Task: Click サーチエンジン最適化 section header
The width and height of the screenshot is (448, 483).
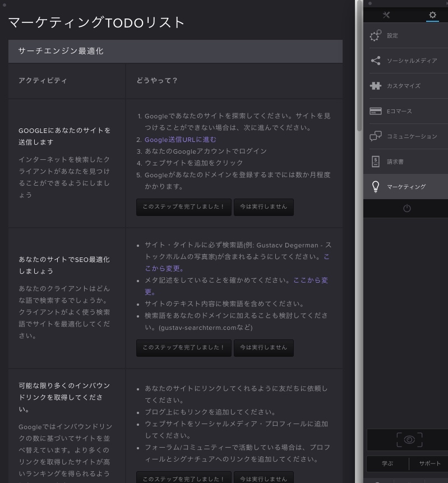Action: [175, 51]
